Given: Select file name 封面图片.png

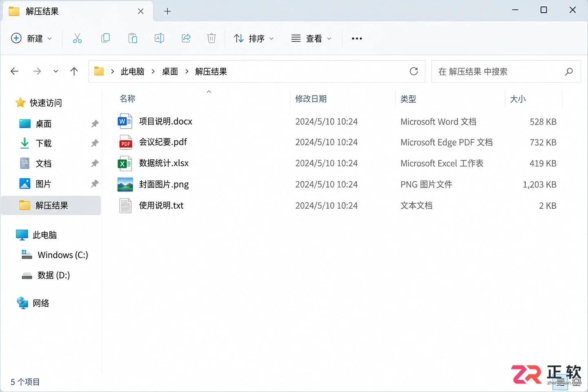Looking at the screenshot, I should tap(164, 185).
